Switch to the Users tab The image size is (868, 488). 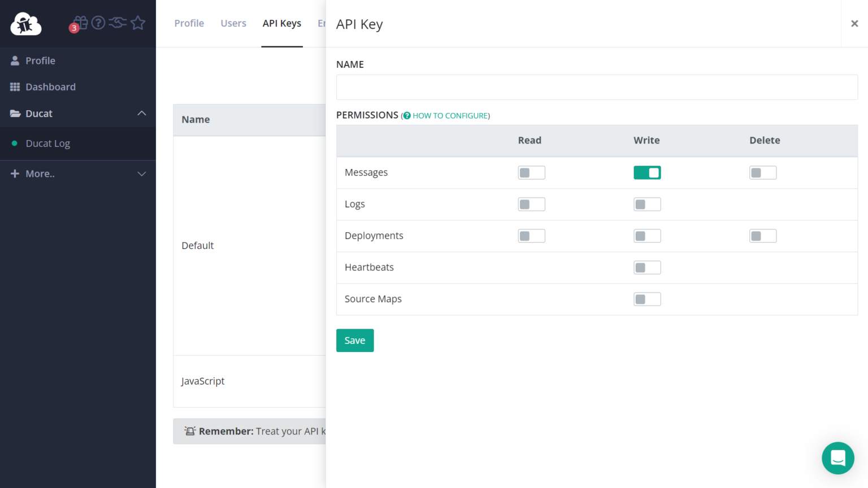[x=233, y=23]
